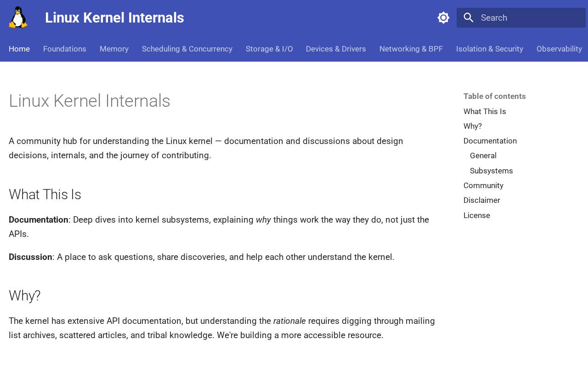Switch to the Memory tab

point(114,49)
